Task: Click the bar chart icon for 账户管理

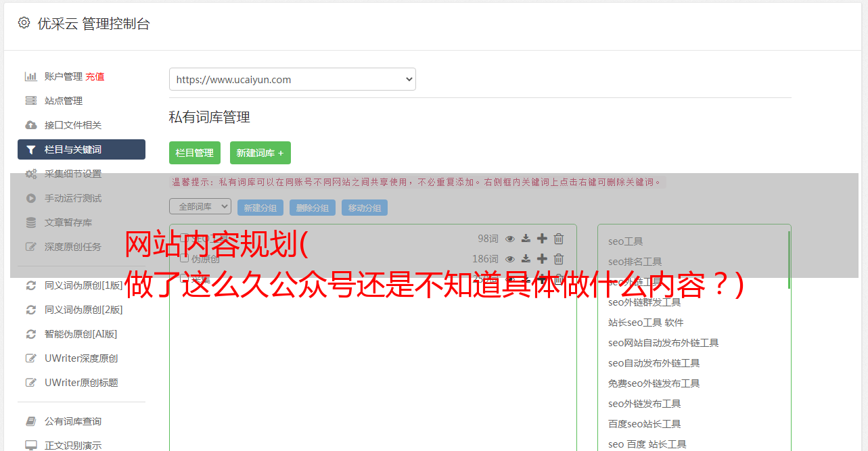Action: point(31,76)
